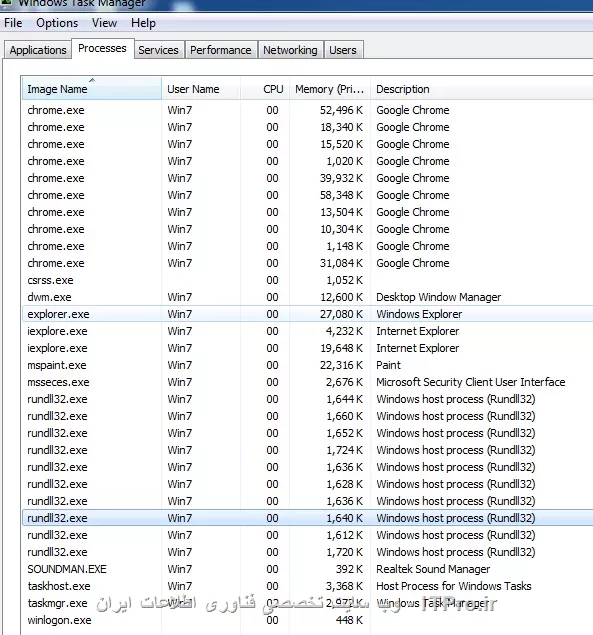The width and height of the screenshot is (593, 635).
Task: Select chrome.exe using 58,348 K memory
Action: 308,195
